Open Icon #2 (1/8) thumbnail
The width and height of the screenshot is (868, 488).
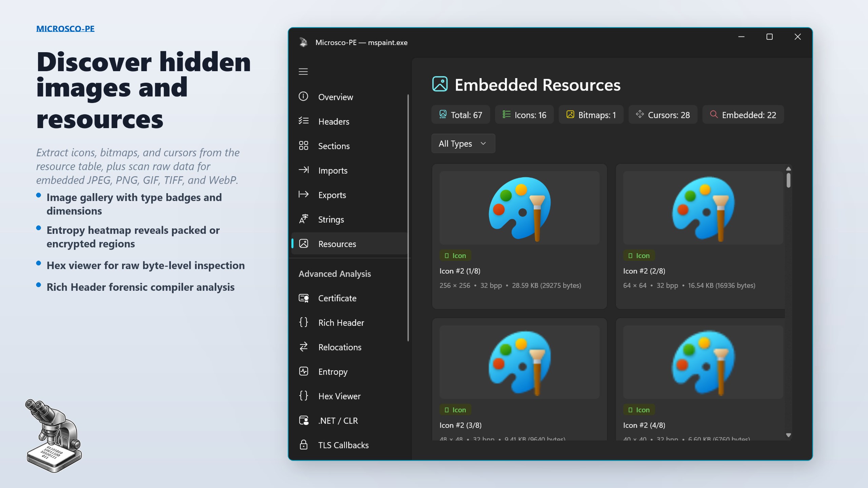519,207
